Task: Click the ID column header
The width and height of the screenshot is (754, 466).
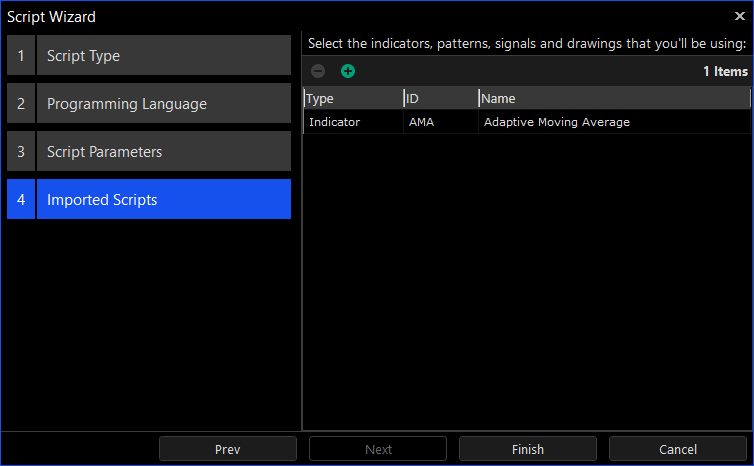Action: [x=440, y=98]
